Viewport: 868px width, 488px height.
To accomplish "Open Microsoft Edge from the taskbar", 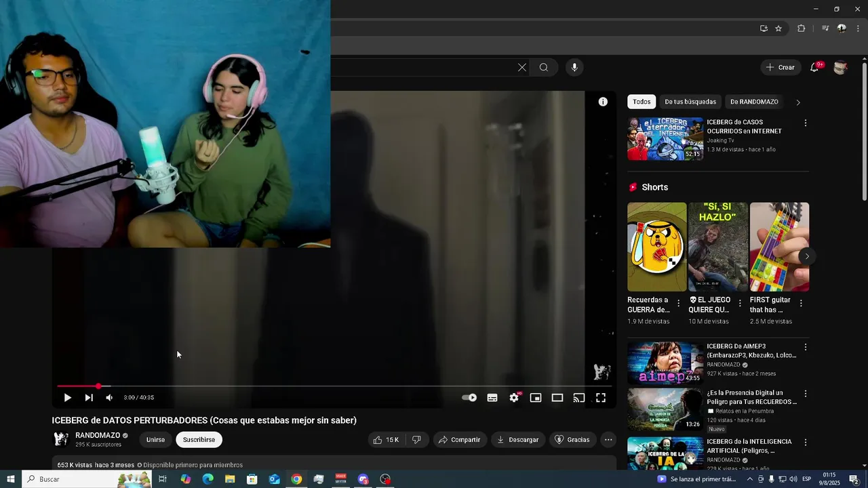I will (208, 479).
